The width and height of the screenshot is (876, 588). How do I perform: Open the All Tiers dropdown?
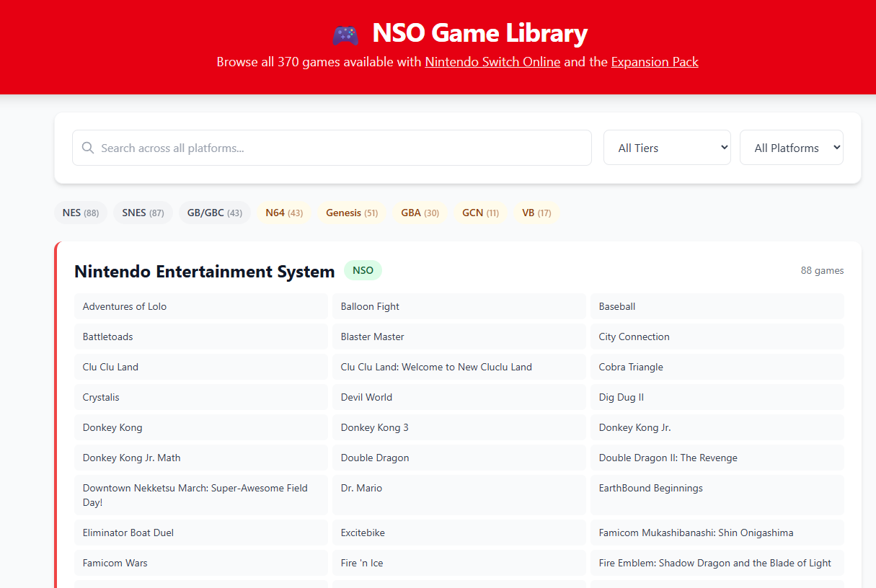(666, 147)
